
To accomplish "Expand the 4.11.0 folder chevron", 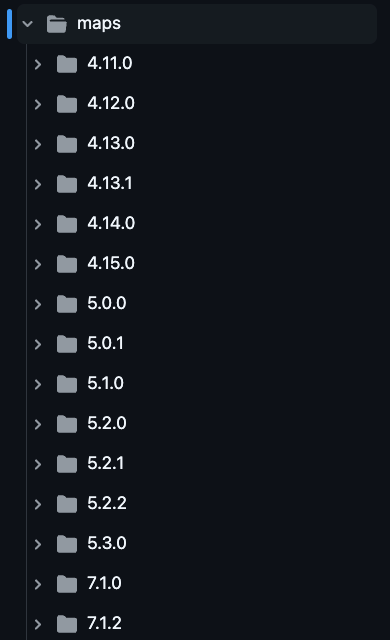I will point(38,64).
